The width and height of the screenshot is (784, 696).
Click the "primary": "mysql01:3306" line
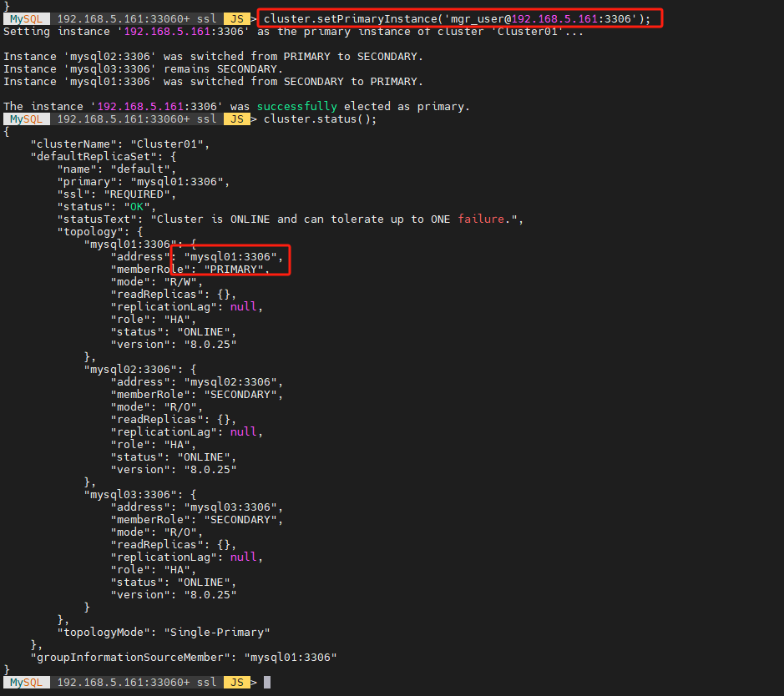(144, 182)
